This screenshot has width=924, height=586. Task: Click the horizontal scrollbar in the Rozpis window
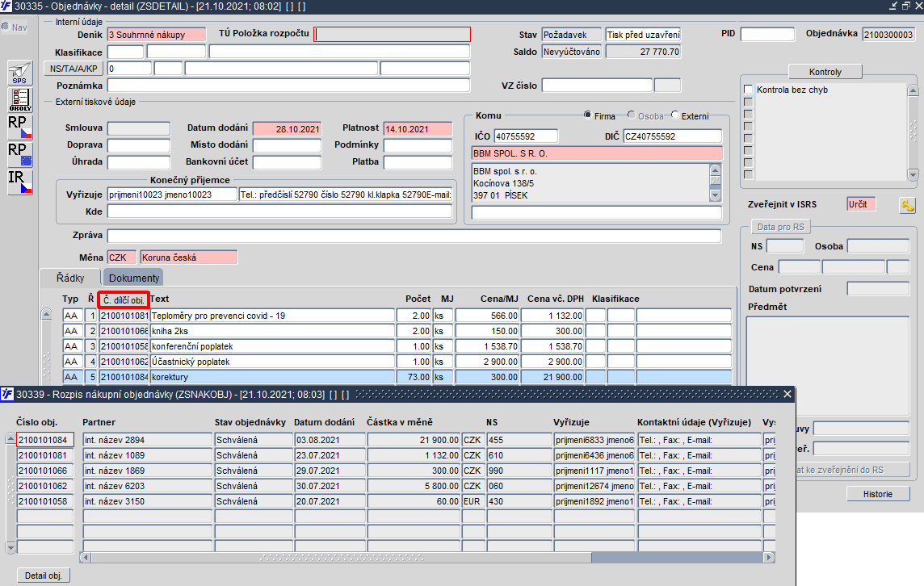coord(426,557)
